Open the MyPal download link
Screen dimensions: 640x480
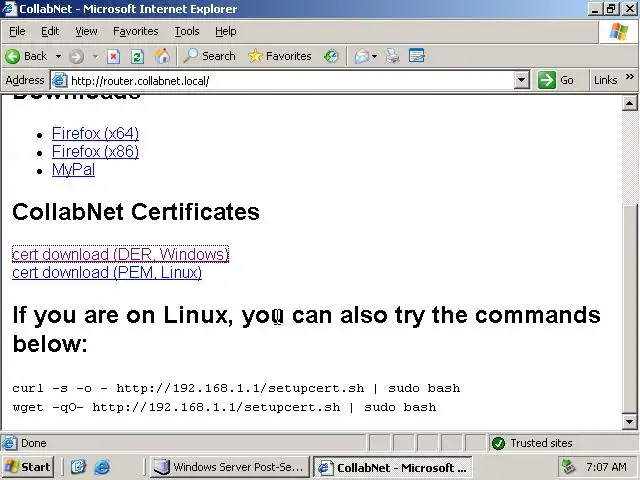(73, 169)
